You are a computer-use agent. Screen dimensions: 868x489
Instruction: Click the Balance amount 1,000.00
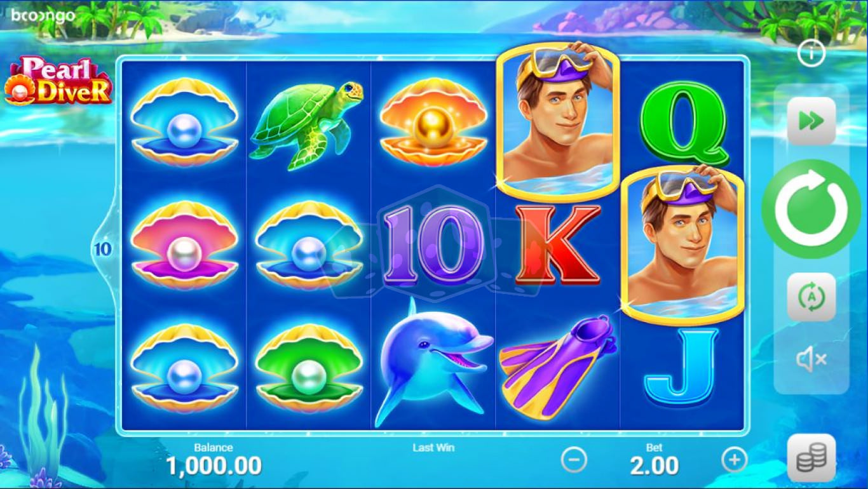214,466
